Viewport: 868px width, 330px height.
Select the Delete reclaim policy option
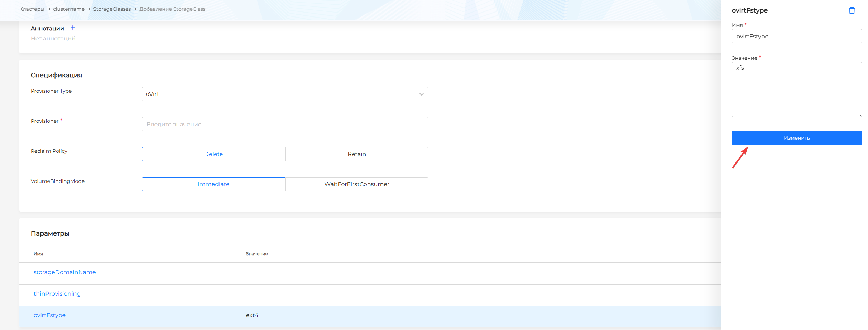point(214,154)
